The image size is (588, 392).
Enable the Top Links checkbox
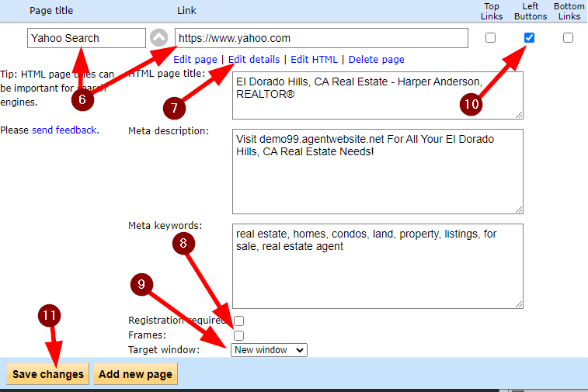point(490,38)
